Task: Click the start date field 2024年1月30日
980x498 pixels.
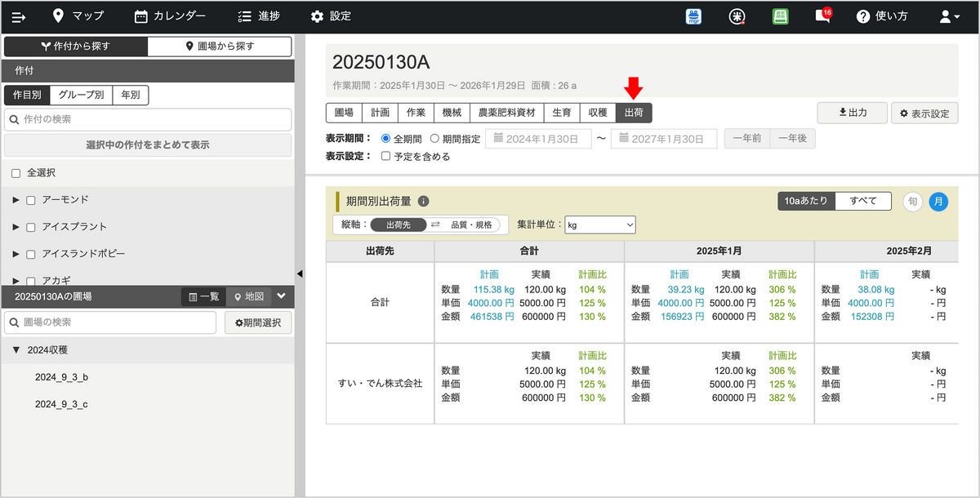Action: tap(539, 139)
